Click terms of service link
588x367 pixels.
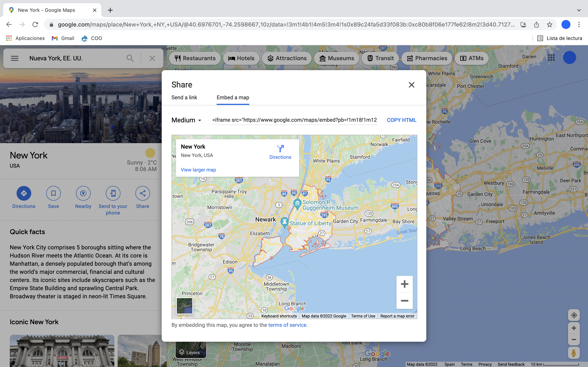pyautogui.click(x=287, y=325)
